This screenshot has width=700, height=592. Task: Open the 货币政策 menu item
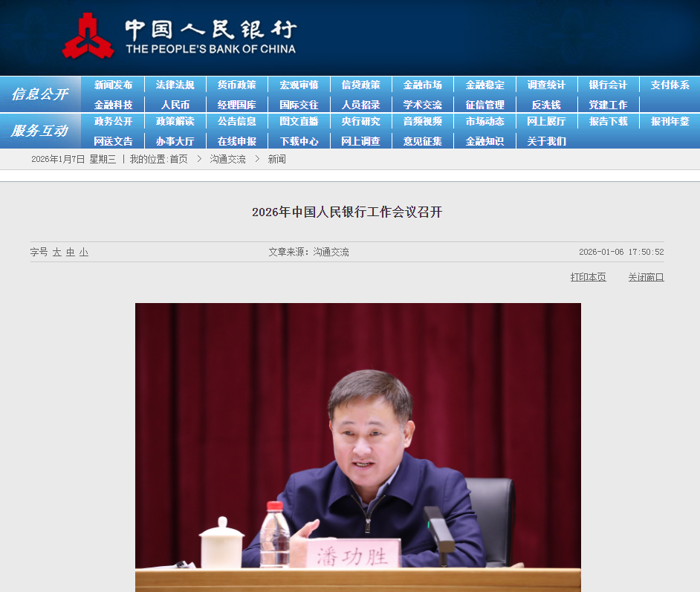point(236,85)
